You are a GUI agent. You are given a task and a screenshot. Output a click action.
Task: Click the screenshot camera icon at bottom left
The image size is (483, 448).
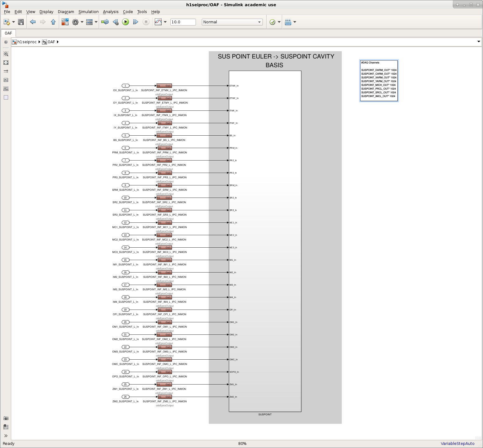[6, 418]
